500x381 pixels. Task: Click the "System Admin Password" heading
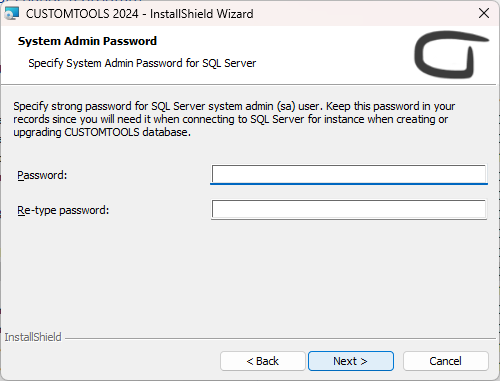click(87, 41)
